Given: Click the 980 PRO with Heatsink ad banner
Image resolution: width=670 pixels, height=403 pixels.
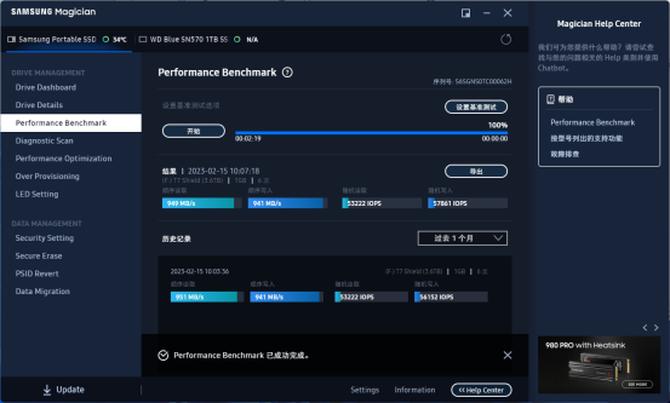Looking at the screenshot, I should tap(599, 365).
